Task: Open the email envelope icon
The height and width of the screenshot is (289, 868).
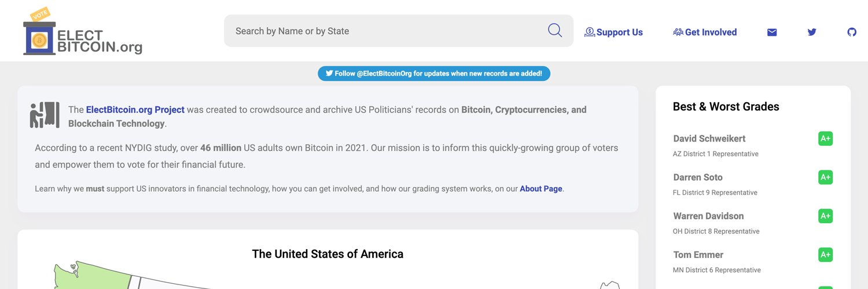Action: pyautogui.click(x=772, y=32)
